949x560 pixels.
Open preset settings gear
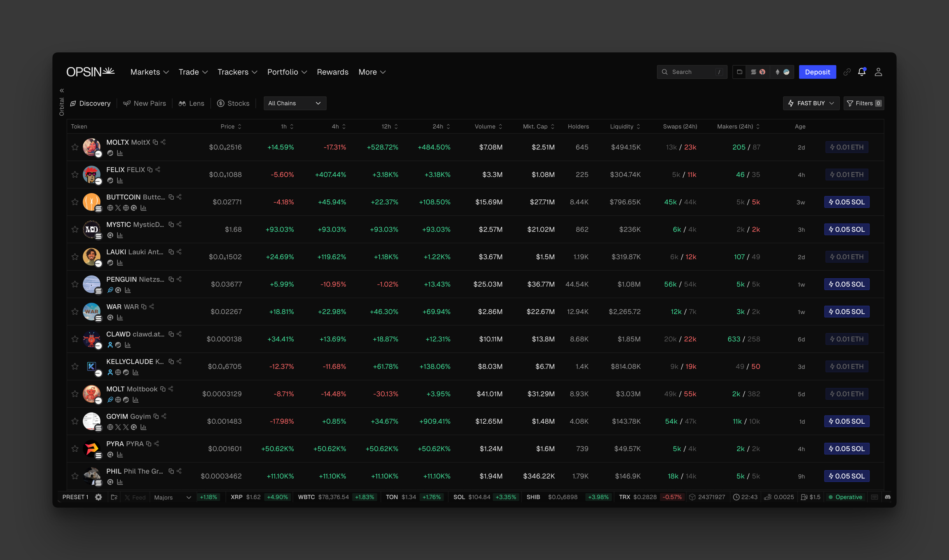tap(98, 497)
